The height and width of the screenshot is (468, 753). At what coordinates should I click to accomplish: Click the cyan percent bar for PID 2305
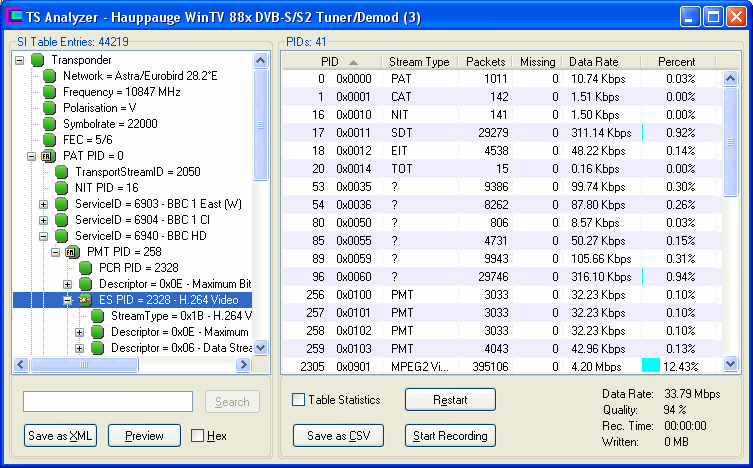click(x=650, y=366)
